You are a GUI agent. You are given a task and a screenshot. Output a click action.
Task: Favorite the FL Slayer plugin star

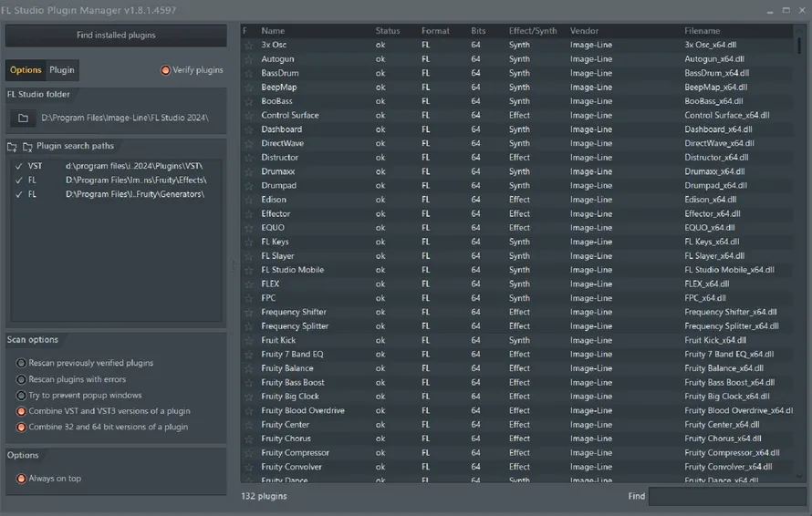point(248,255)
